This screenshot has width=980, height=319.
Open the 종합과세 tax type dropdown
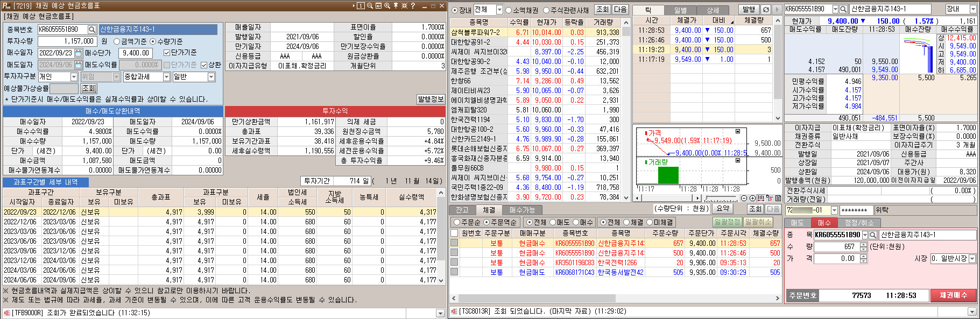(166, 77)
